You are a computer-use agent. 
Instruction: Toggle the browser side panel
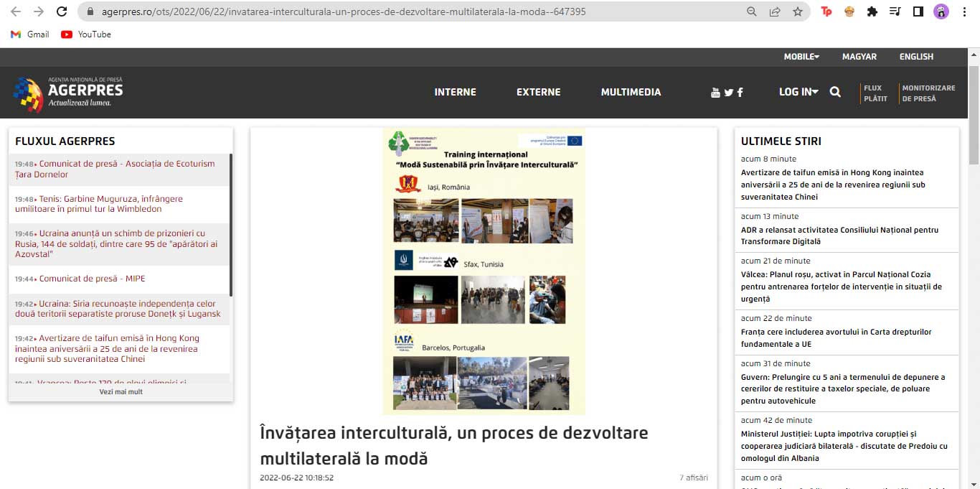click(918, 11)
